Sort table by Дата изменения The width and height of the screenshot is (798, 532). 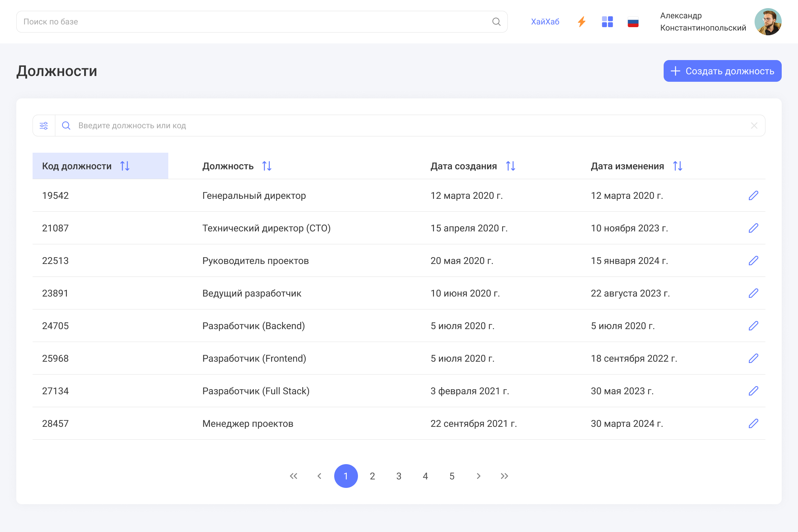[678, 166]
